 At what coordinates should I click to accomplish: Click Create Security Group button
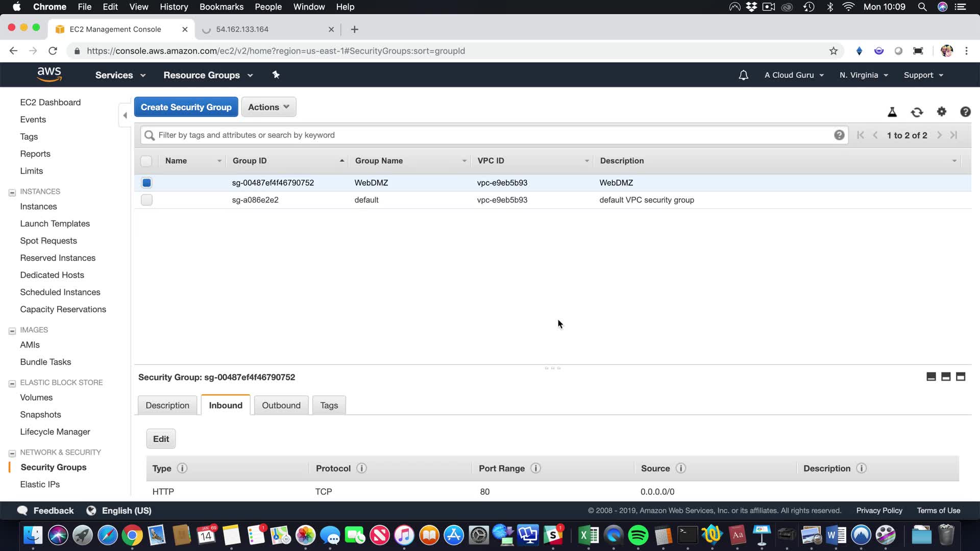point(186,107)
